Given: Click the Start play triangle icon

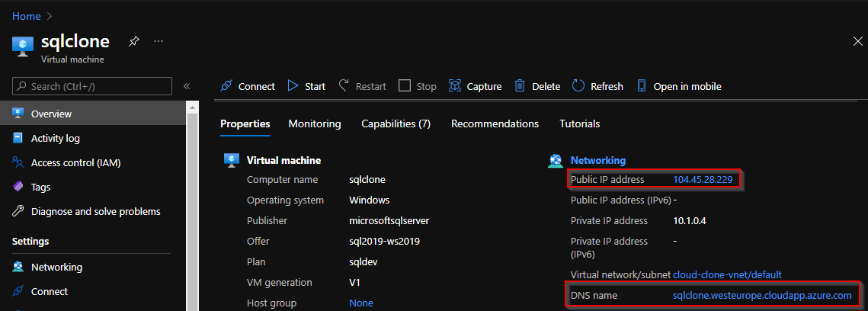Looking at the screenshot, I should click(x=293, y=86).
